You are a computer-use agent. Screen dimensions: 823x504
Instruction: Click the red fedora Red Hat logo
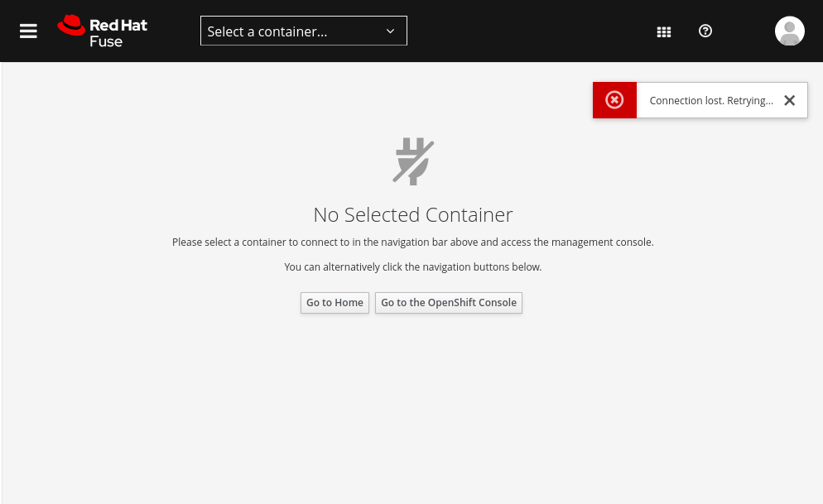pos(71,25)
